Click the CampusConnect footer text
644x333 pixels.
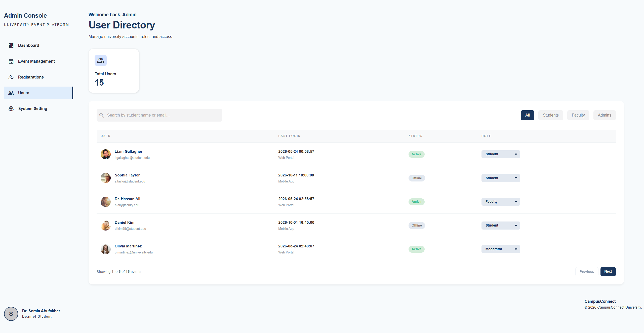[x=600, y=302]
